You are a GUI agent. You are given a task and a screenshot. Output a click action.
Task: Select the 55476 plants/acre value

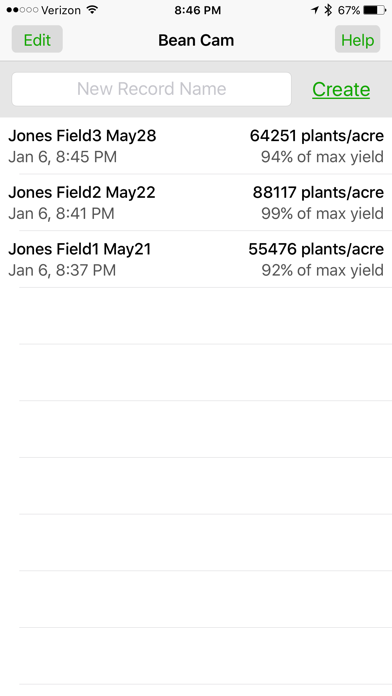coord(316,249)
